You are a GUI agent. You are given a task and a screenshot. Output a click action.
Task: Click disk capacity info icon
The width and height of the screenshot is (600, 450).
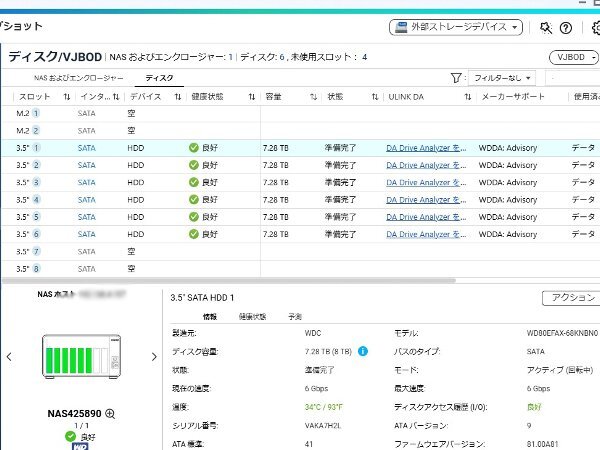pyautogui.click(x=363, y=351)
